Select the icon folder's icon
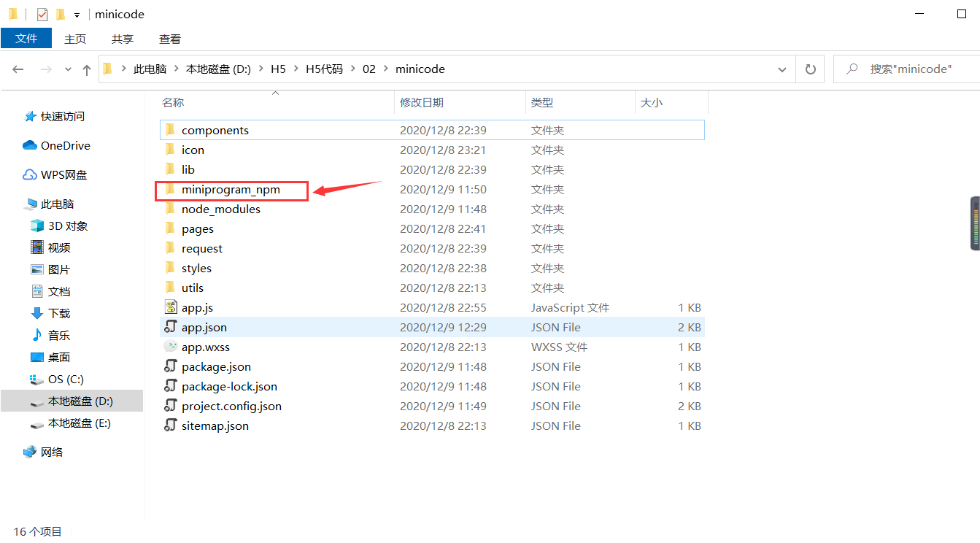 (170, 150)
